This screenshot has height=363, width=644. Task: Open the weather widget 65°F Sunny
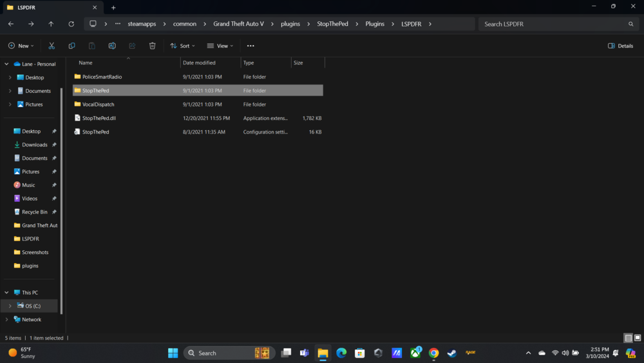(x=23, y=353)
